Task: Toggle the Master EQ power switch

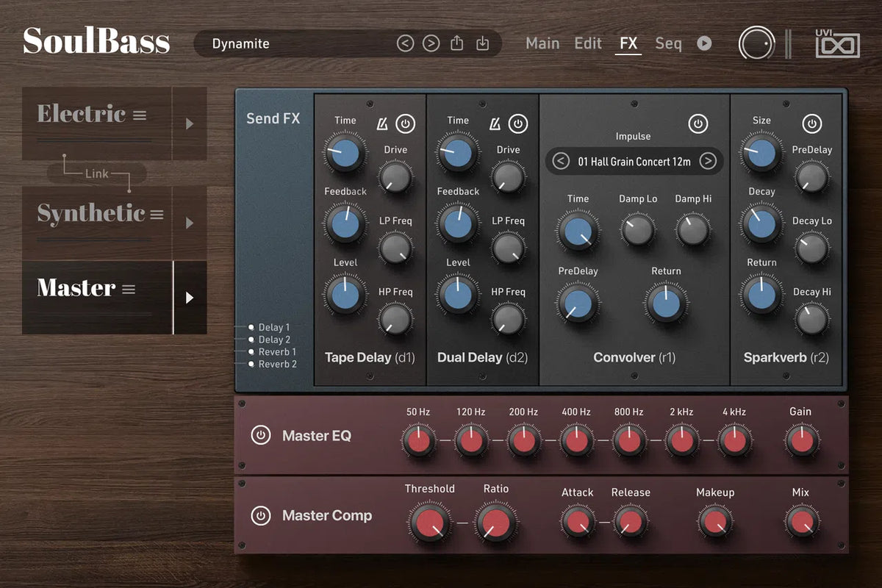Action: point(261,435)
